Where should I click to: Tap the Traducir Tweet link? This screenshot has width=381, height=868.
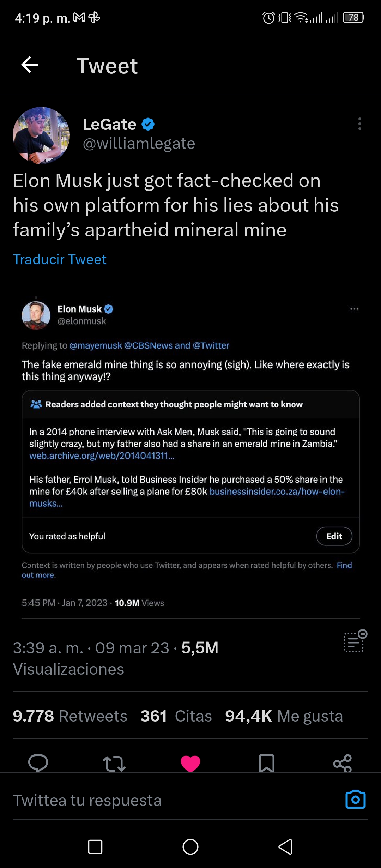click(x=60, y=259)
